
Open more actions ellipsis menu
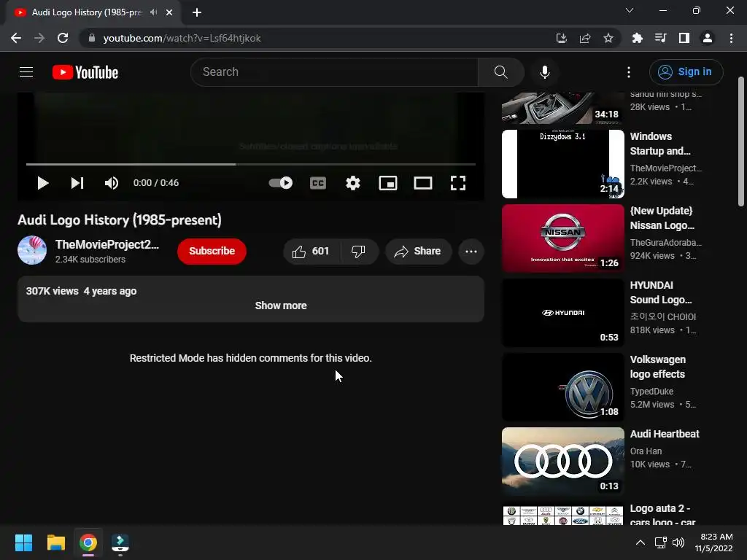point(471,251)
